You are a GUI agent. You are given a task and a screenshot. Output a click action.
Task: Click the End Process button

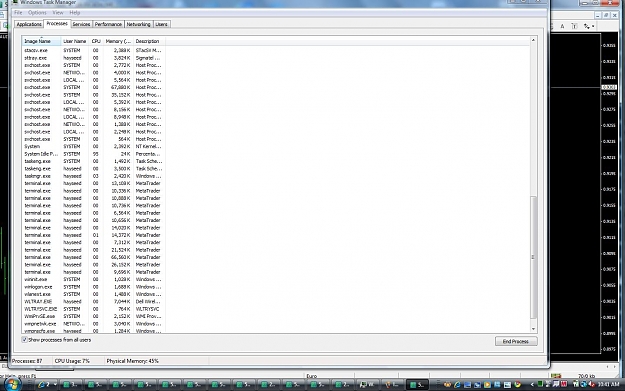(x=516, y=342)
